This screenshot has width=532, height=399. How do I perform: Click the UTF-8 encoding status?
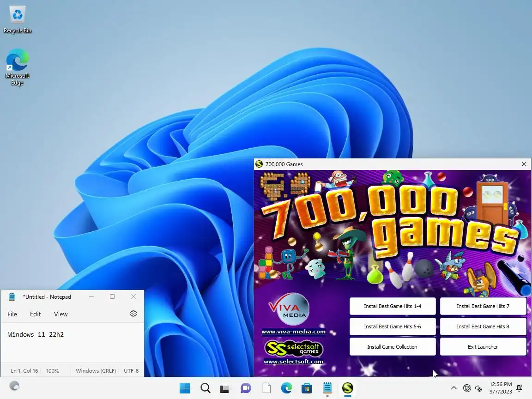click(131, 371)
